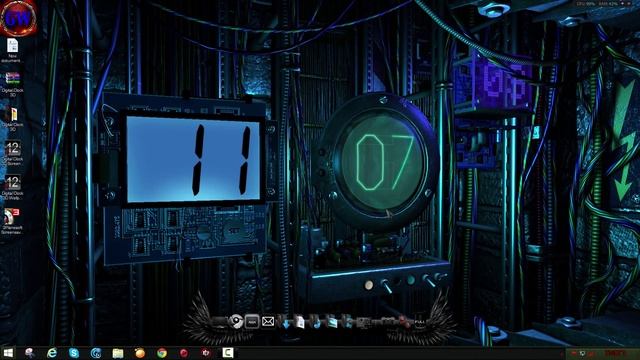This screenshot has height=360, width=640.
Task: Click the GW logo badge at top-left
Action: [x=18, y=18]
